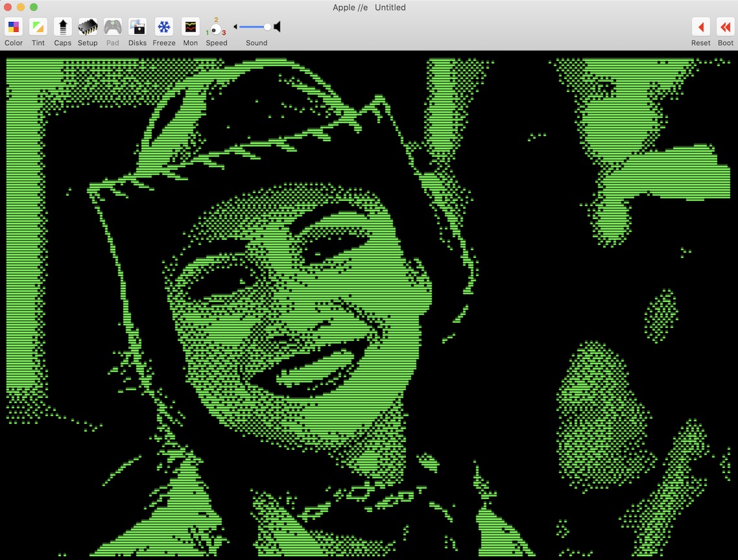The image size is (738, 560).
Task: Minimize the Apple //e window
Action: point(21,7)
